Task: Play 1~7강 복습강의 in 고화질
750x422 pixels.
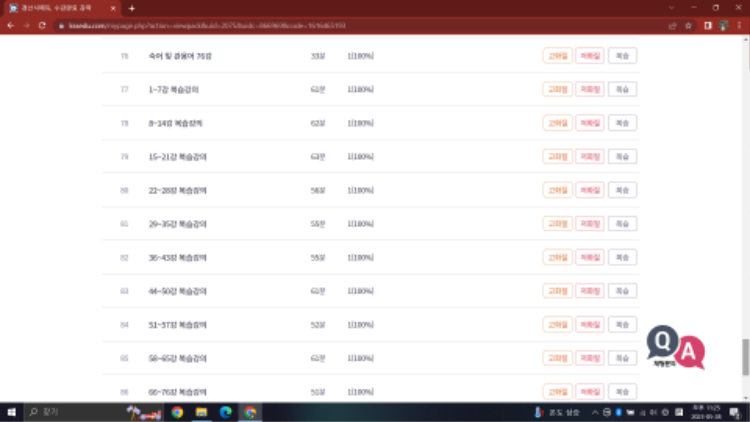Action: click(x=557, y=89)
